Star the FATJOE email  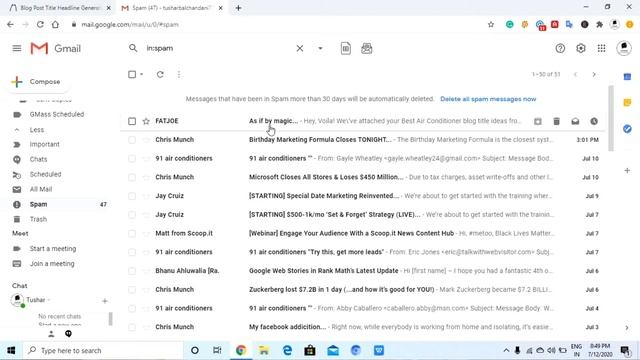(146, 121)
